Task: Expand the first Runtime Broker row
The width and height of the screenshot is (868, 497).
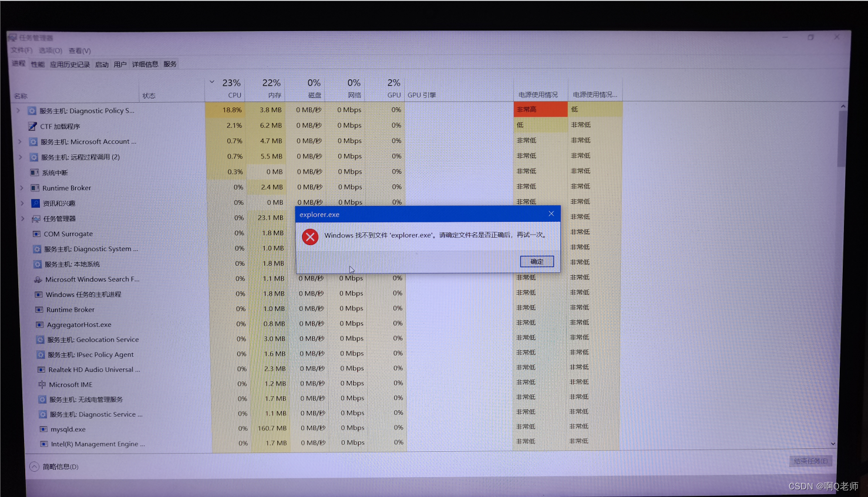Action: coord(22,188)
